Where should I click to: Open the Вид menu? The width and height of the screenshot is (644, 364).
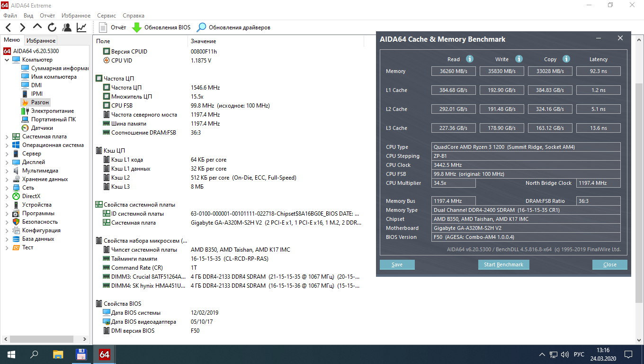click(27, 16)
